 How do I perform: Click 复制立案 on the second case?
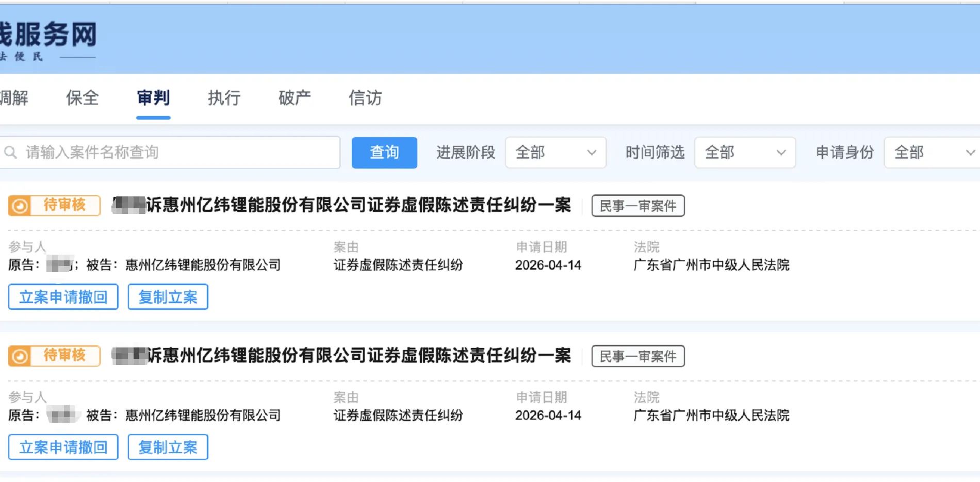click(168, 447)
